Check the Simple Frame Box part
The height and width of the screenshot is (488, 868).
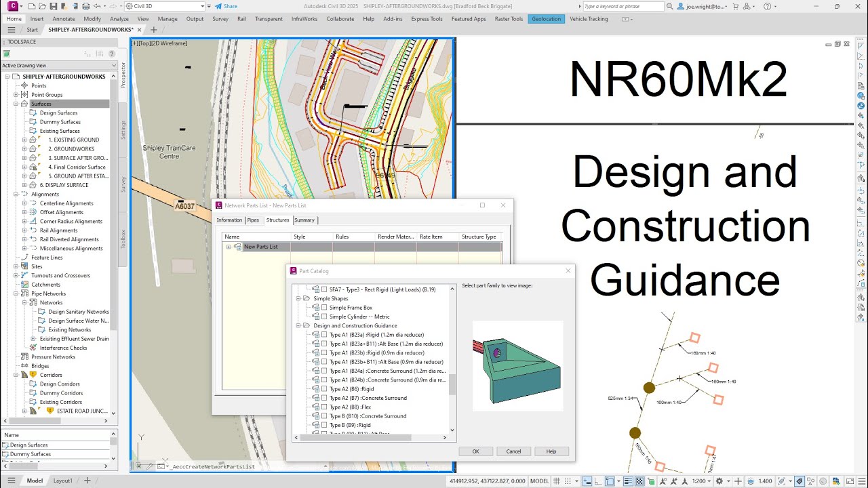click(x=324, y=308)
